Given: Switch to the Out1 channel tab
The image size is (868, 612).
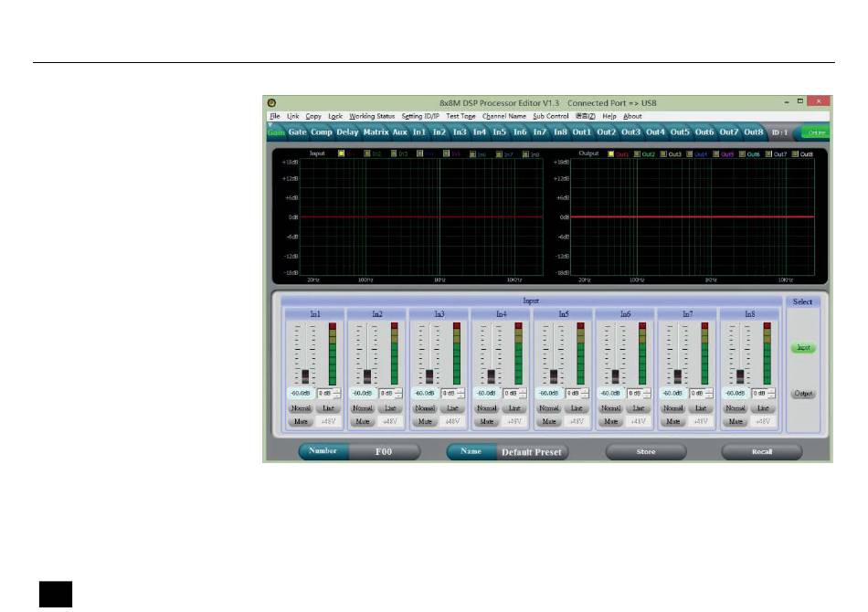Looking at the screenshot, I should click(x=581, y=132).
